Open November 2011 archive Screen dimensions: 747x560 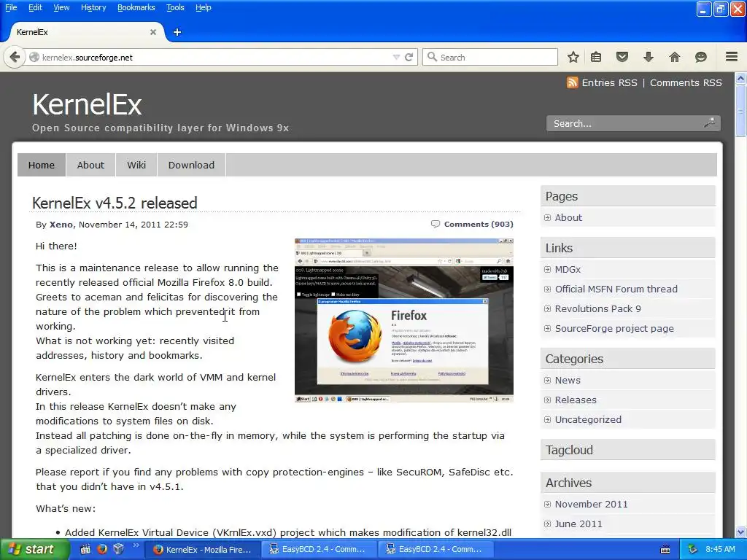(591, 505)
